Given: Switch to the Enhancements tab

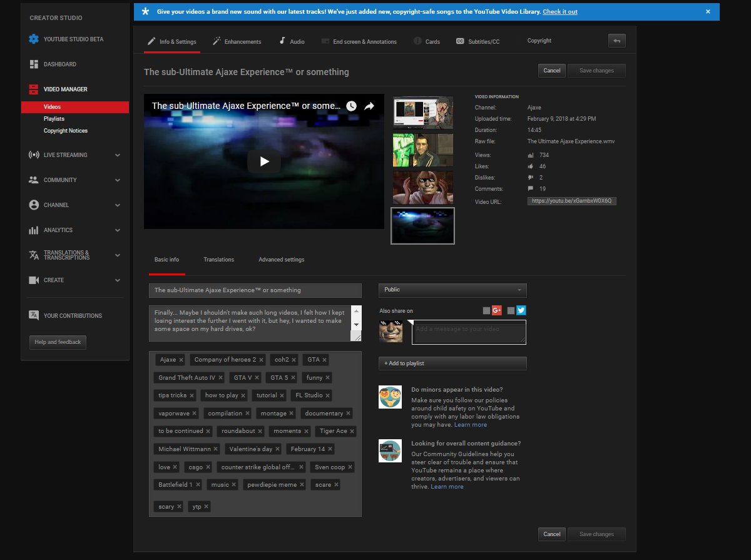Looking at the screenshot, I should [x=237, y=42].
